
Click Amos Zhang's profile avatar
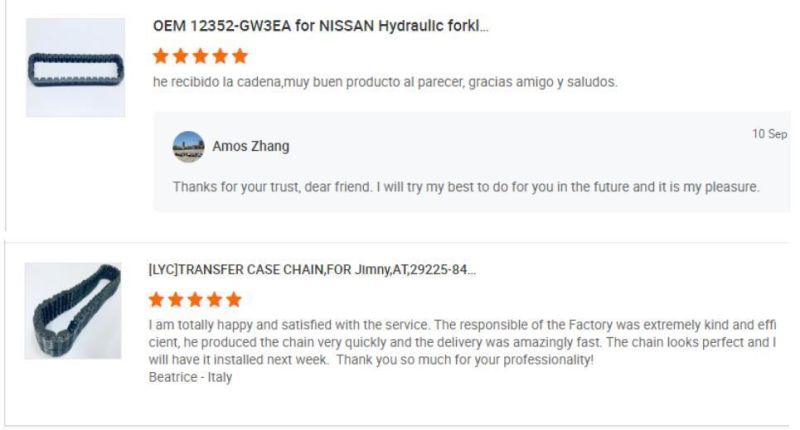tap(188, 146)
